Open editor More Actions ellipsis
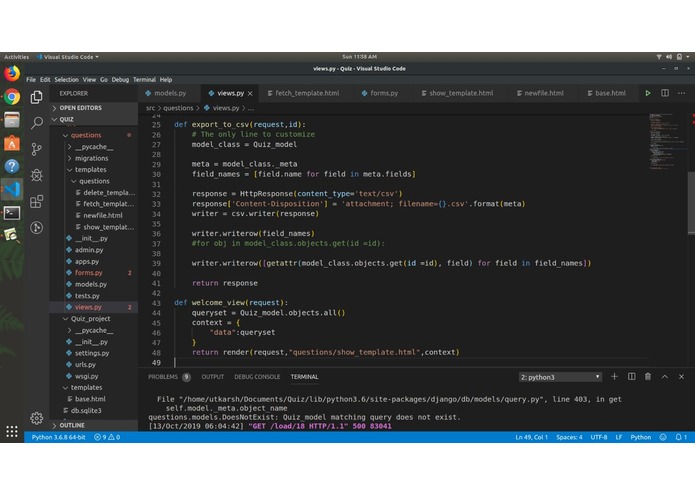Image resolution: width=695 pixels, height=494 pixels. (682, 93)
